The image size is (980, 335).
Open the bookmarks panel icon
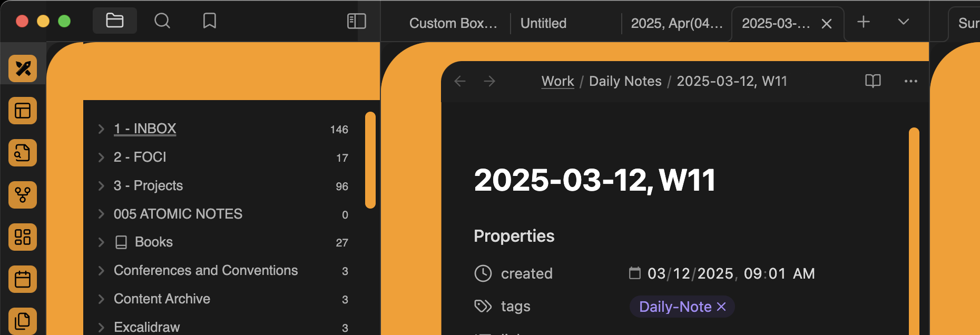209,21
